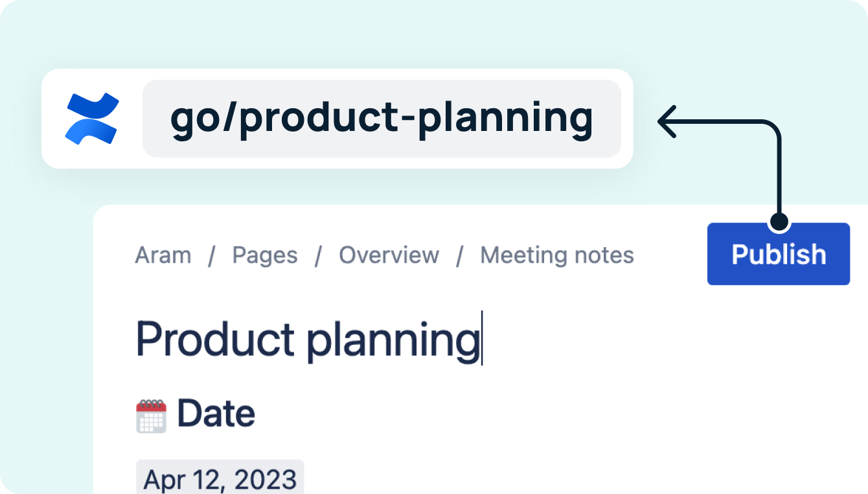Click the Pages breadcrumb item
This screenshot has height=494, width=868.
click(264, 255)
